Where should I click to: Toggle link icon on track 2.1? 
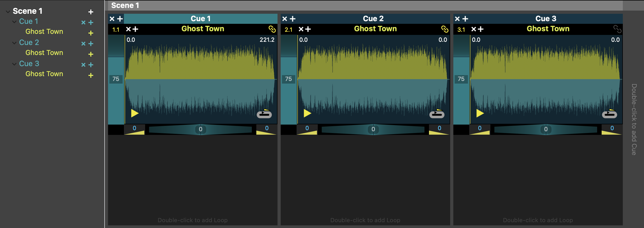tap(445, 29)
